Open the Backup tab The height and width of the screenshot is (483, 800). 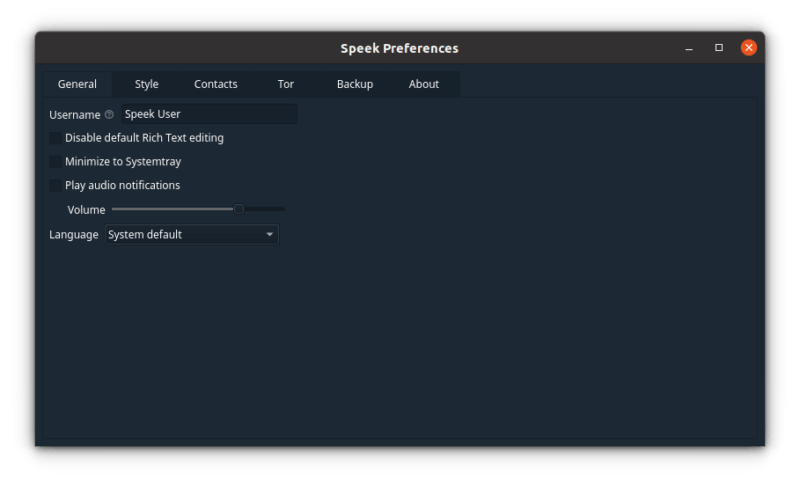355,84
